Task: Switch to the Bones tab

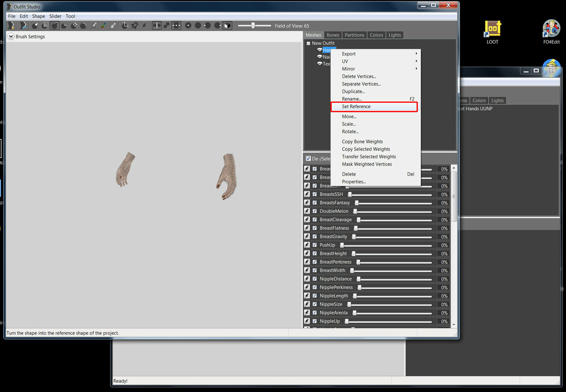Action: [333, 35]
